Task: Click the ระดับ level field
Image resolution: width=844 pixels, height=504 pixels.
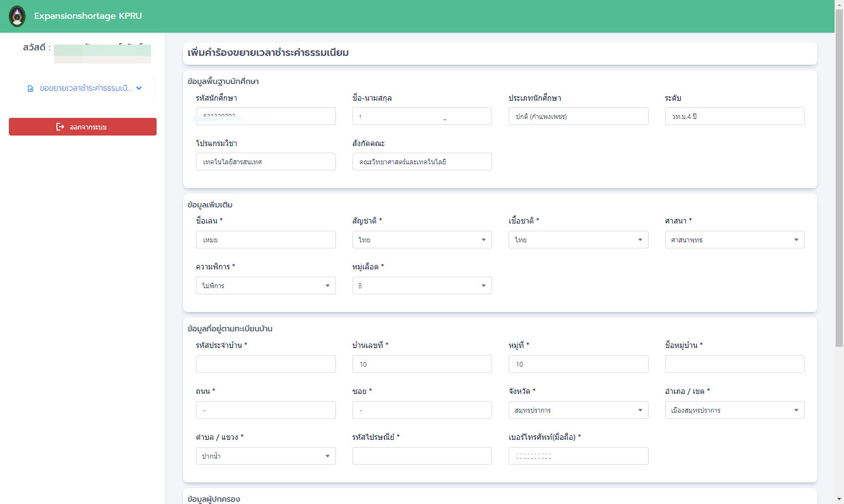Action: 734,116
